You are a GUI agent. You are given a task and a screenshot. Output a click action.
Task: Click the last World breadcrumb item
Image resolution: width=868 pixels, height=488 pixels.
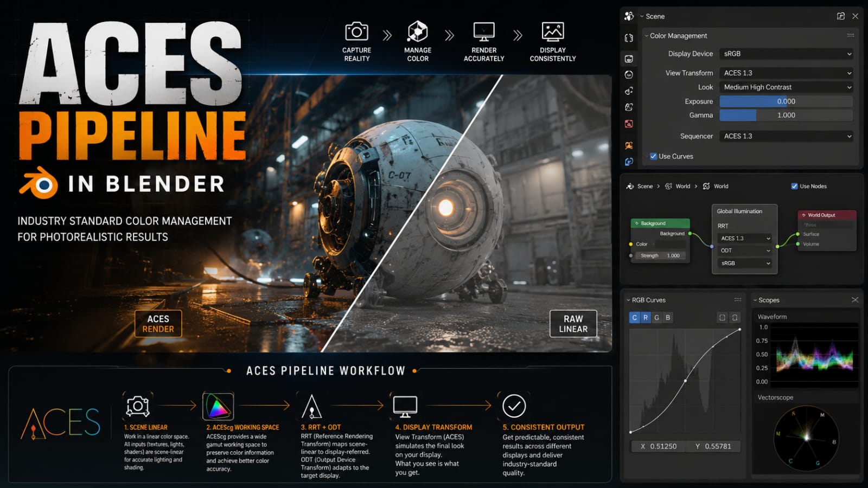point(721,186)
